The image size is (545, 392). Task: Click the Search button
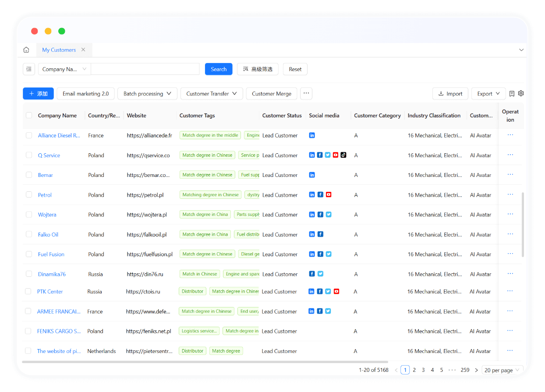[218, 69]
